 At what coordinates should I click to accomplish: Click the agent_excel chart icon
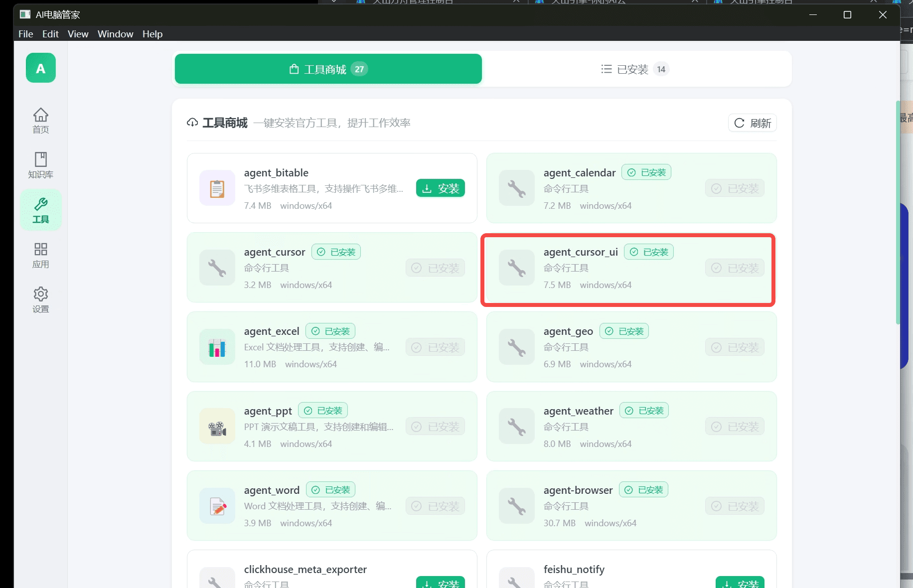tap(217, 347)
